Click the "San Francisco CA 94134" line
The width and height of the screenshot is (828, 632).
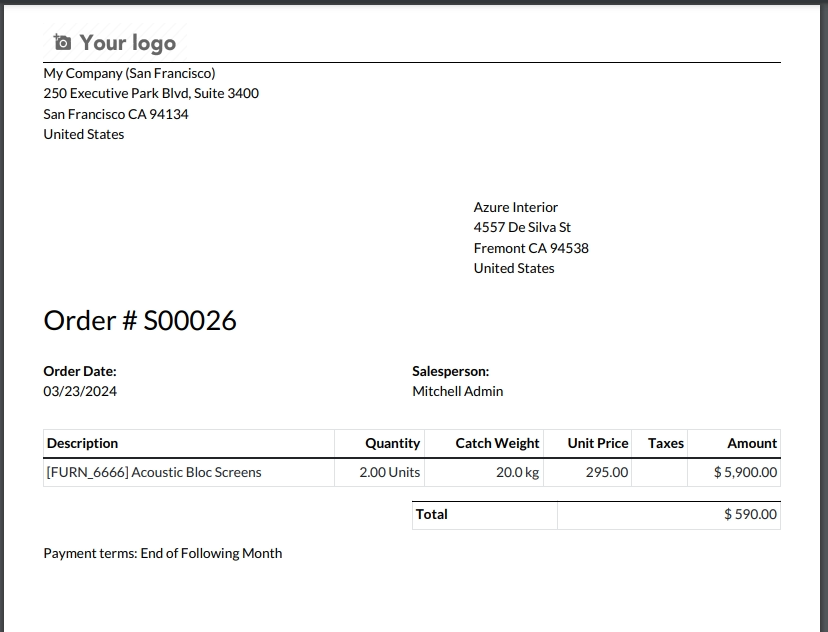[x=116, y=114]
